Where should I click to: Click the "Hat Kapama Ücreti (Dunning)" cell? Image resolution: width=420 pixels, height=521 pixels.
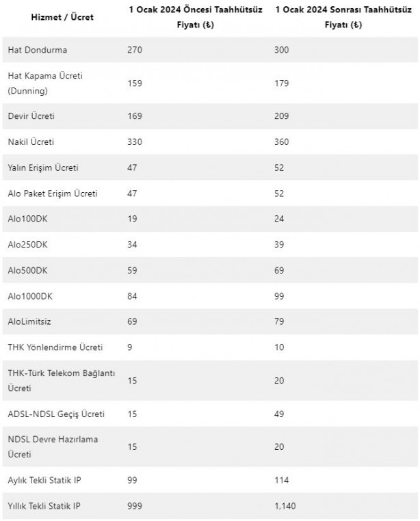point(45,83)
